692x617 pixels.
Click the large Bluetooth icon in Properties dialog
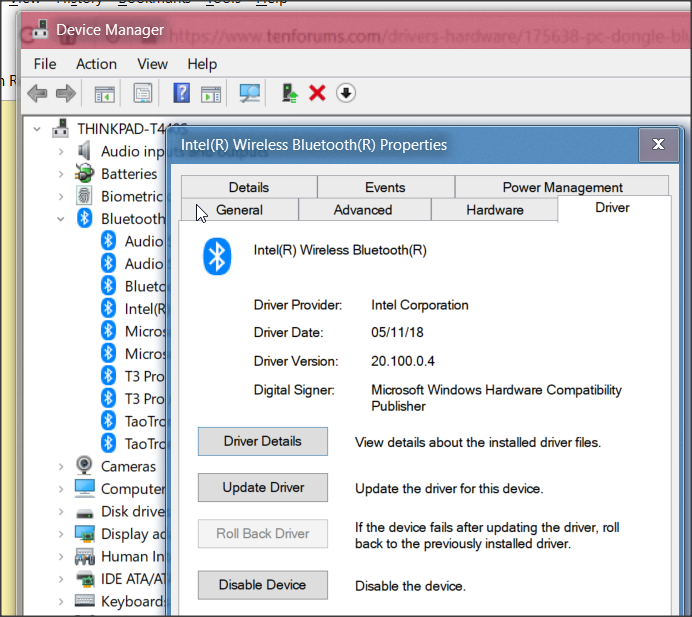217,256
